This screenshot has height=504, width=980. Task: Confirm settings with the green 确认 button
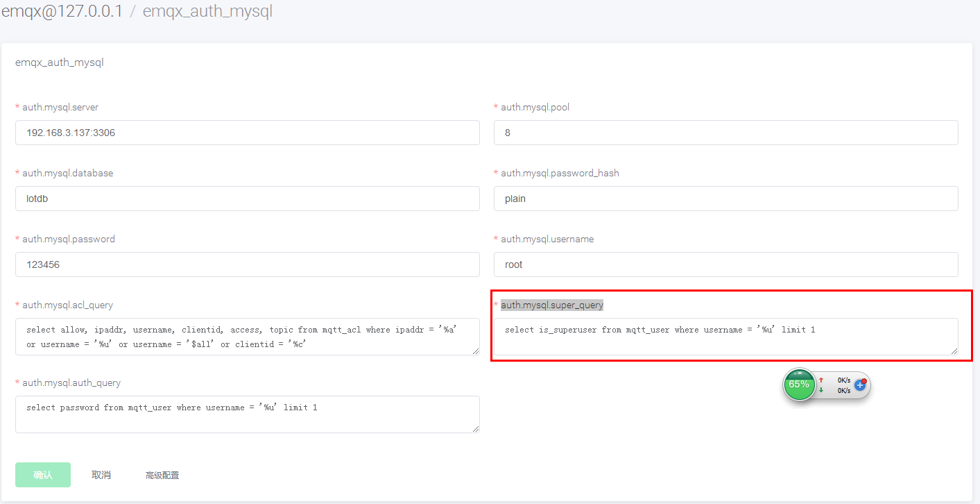point(43,475)
